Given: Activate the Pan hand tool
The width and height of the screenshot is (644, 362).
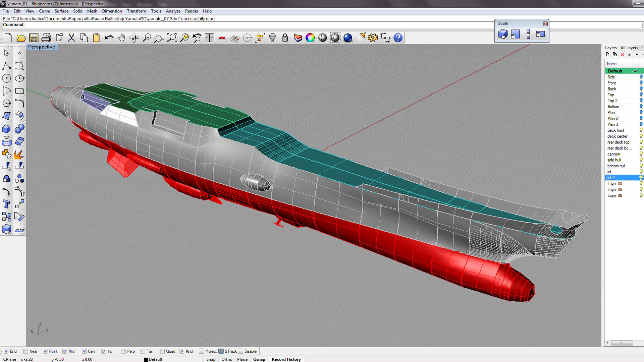Looking at the screenshot, I should [121, 38].
